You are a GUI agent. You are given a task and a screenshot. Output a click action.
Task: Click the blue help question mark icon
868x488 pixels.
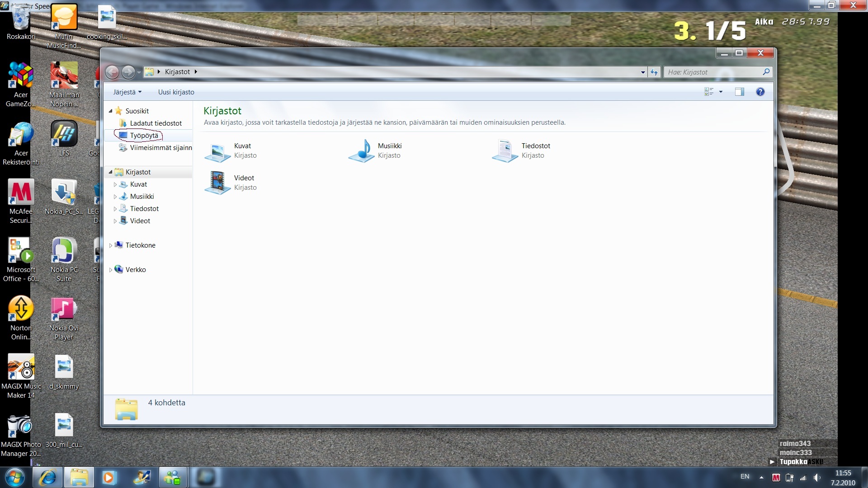point(760,92)
